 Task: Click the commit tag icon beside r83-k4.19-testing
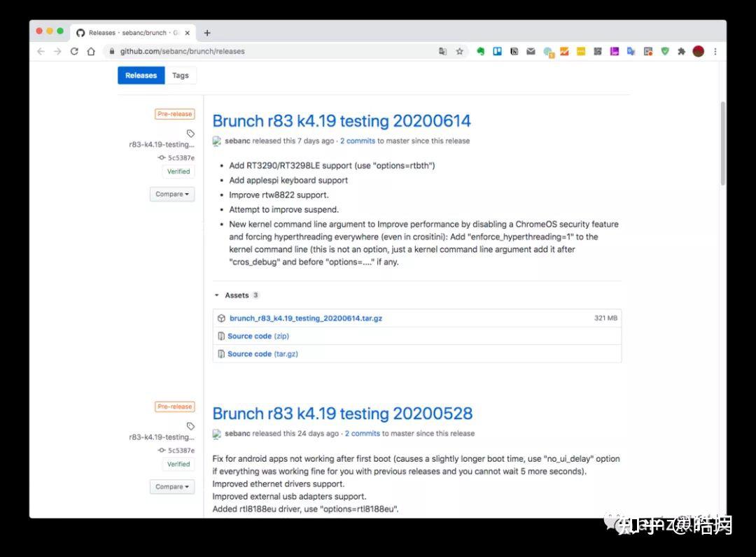tap(191, 132)
